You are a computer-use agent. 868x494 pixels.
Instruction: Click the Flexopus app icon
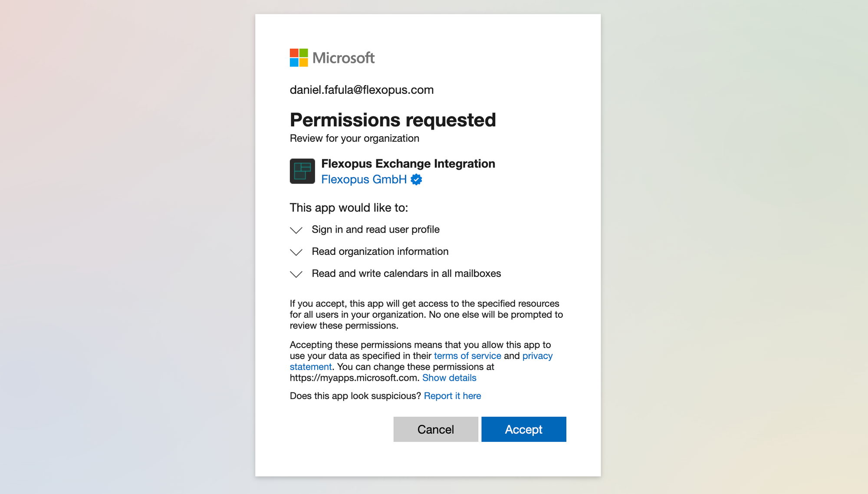tap(302, 171)
